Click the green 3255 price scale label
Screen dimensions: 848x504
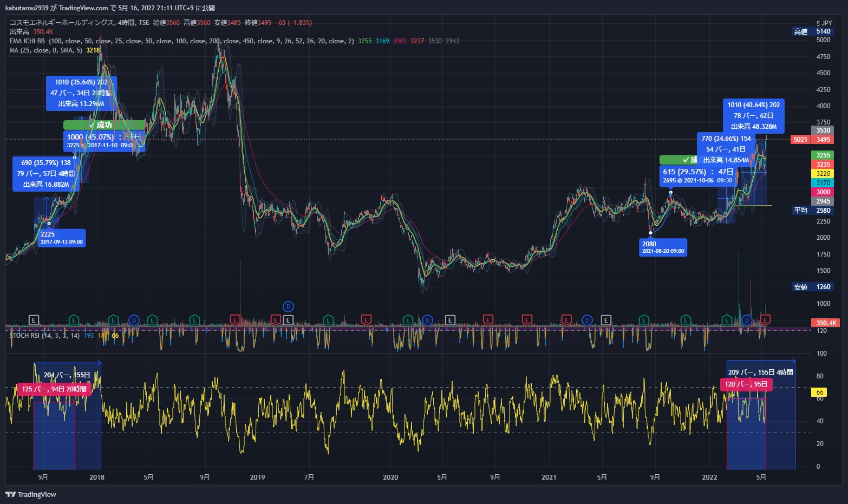point(823,155)
